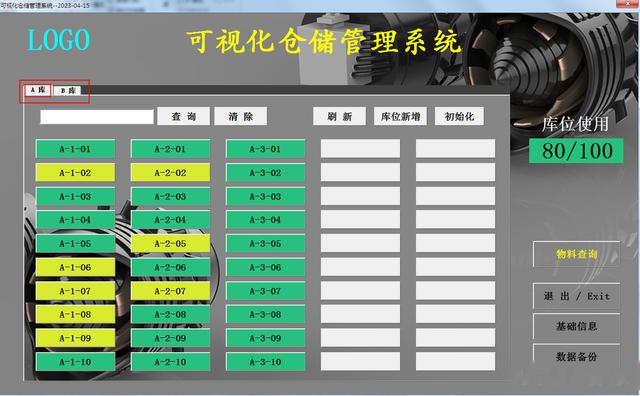This screenshot has width=640, height=396.
Task: Focus the search text field
Action: (97, 117)
